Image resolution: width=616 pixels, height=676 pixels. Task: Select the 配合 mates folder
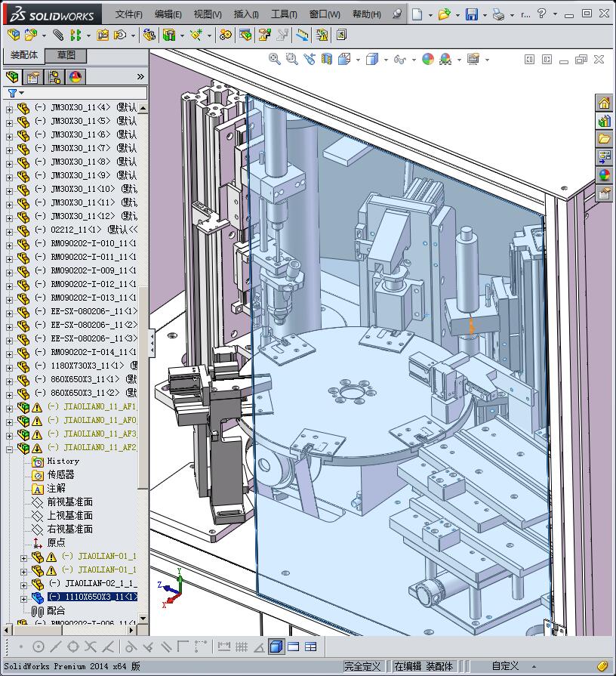(56, 610)
